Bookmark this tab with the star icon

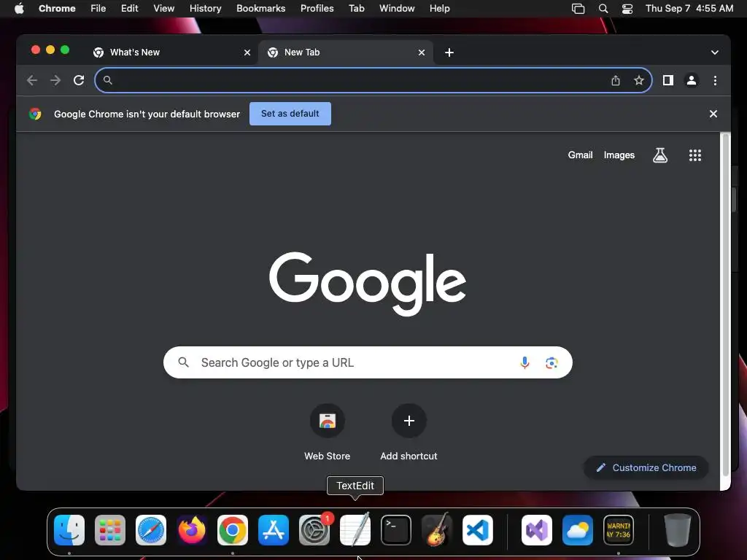pos(639,80)
